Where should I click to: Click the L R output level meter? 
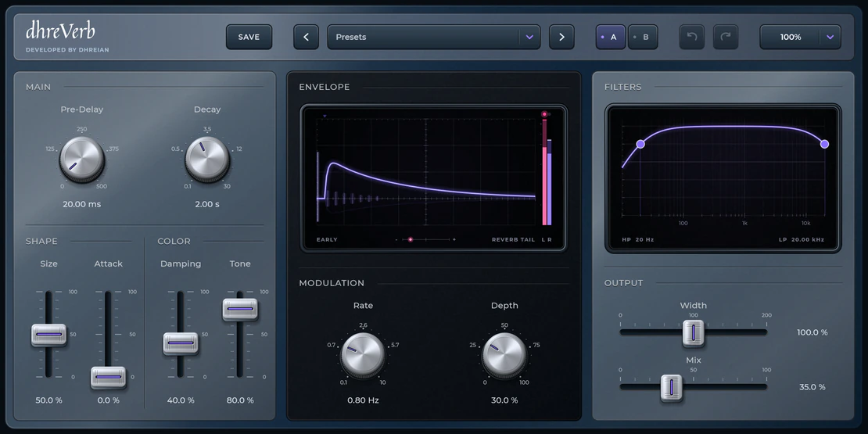(547, 172)
